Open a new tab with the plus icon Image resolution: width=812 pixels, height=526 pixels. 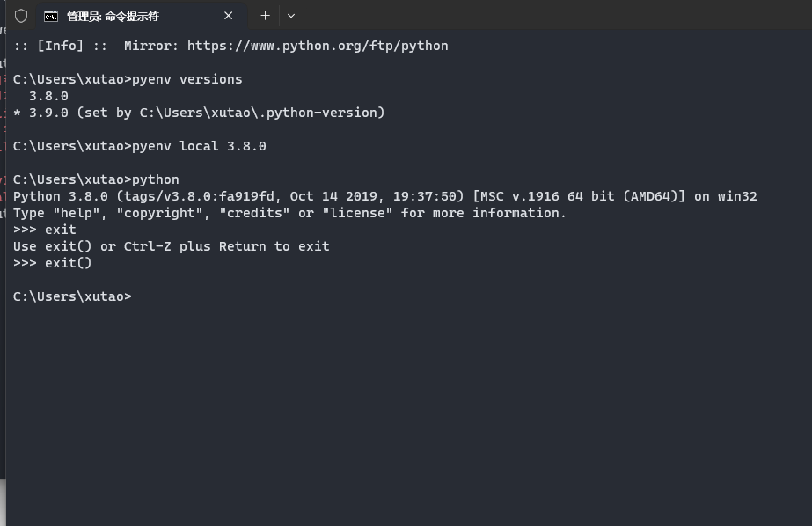265,15
